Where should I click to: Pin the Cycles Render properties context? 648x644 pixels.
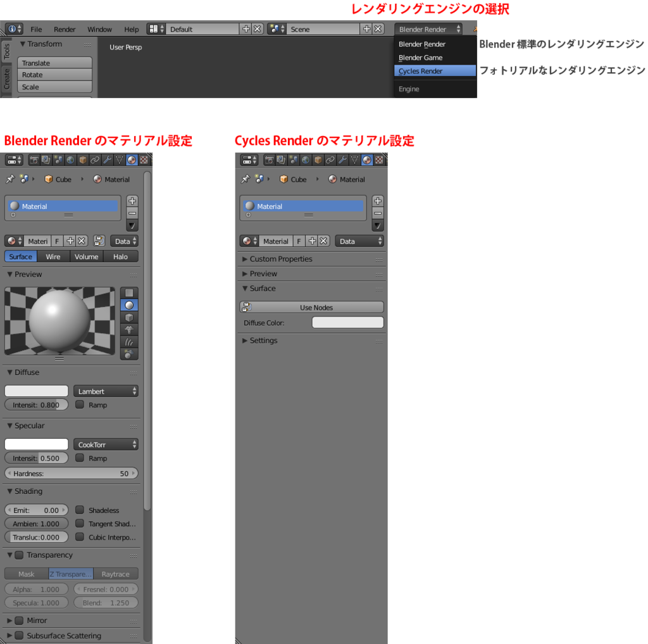[246, 179]
